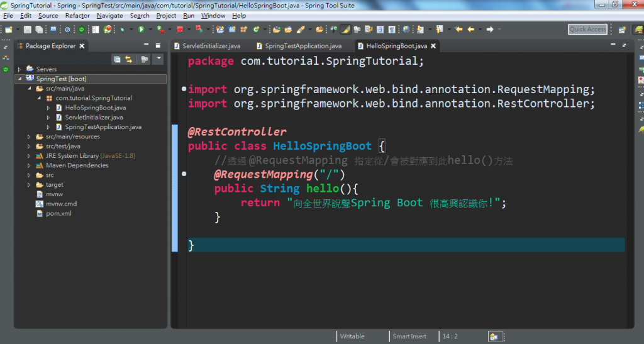The width and height of the screenshot is (644, 344).
Task: Toggle Block Selection Mode icon
Action: [x=380, y=30]
